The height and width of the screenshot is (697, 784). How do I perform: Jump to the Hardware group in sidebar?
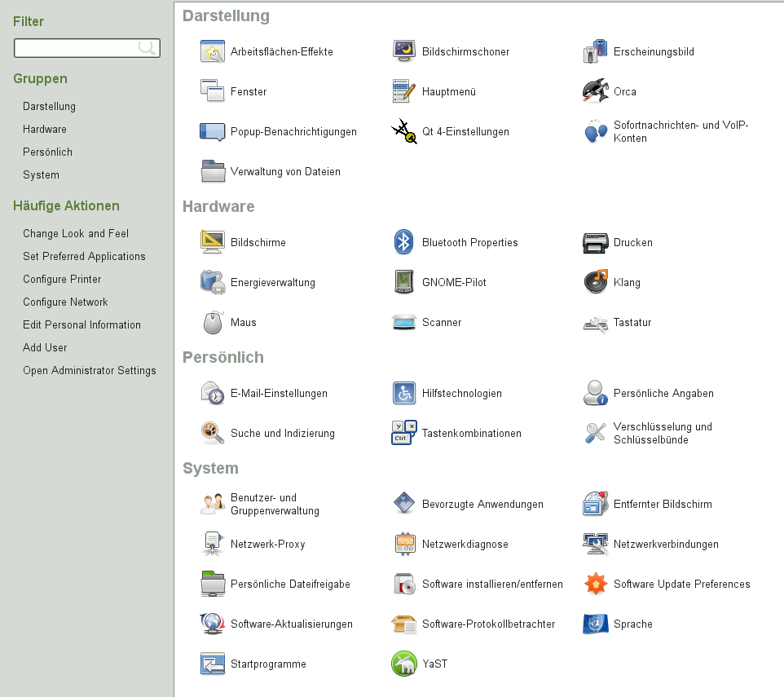point(45,129)
